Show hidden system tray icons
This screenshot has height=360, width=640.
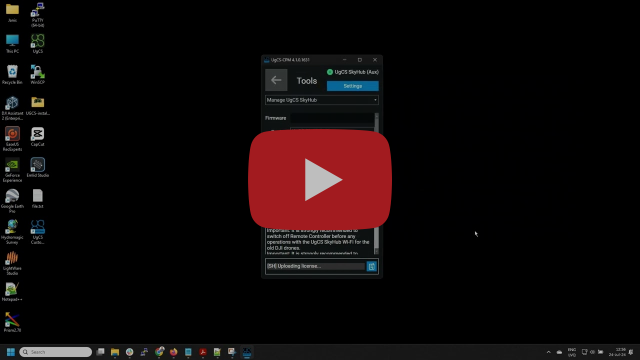click(x=549, y=352)
